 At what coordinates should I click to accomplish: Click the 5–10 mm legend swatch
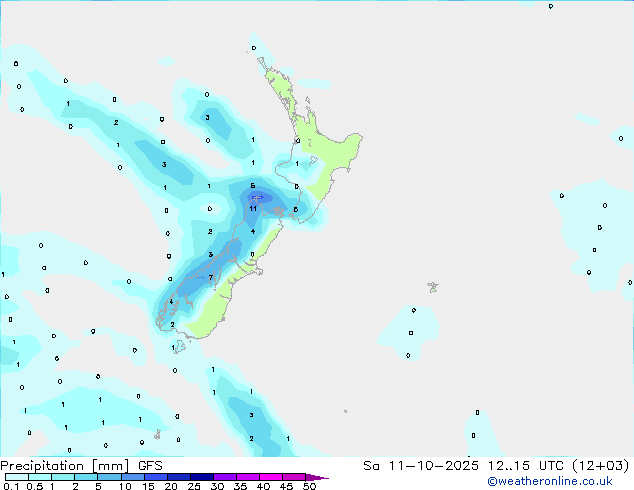pyautogui.click(x=109, y=477)
